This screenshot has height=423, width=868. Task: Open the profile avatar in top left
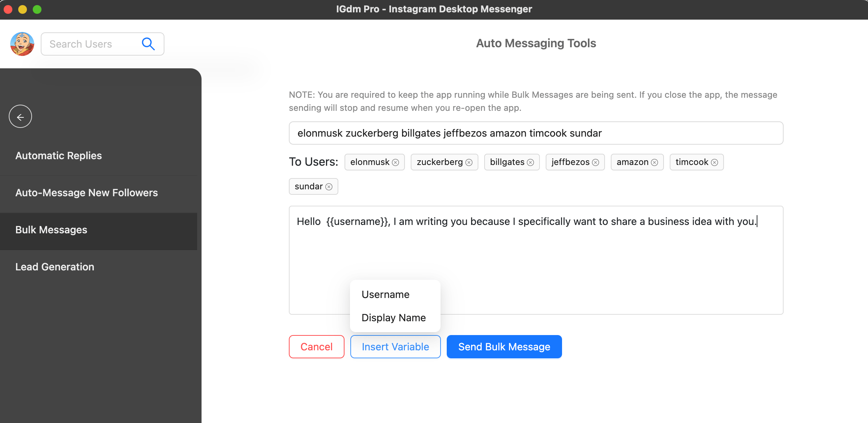22,44
